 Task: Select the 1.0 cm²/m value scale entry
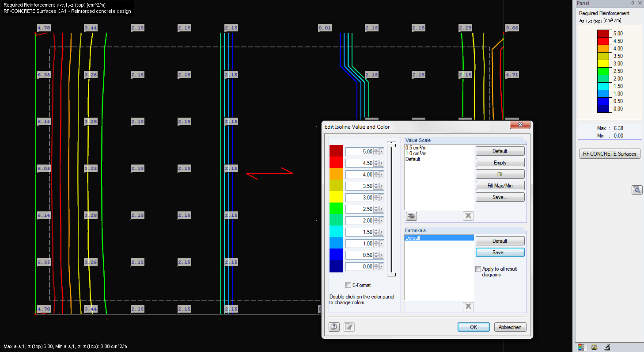[416, 153]
